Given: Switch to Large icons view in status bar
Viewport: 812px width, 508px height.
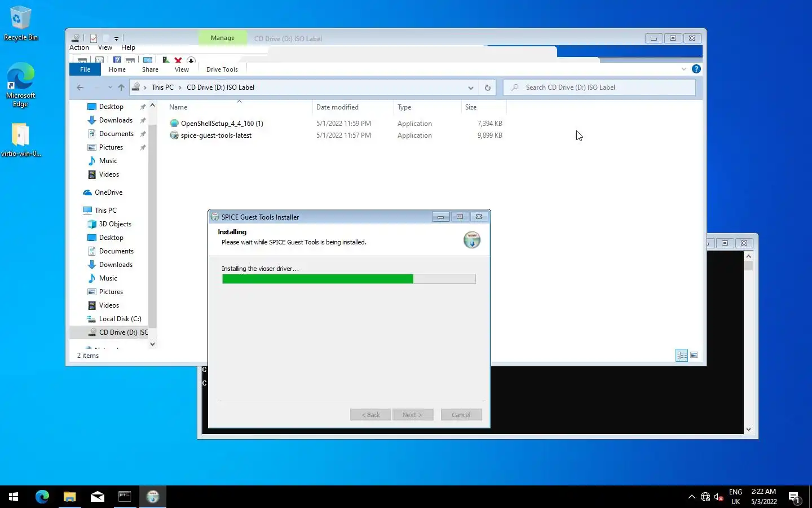Looking at the screenshot, I should (694, 355).
